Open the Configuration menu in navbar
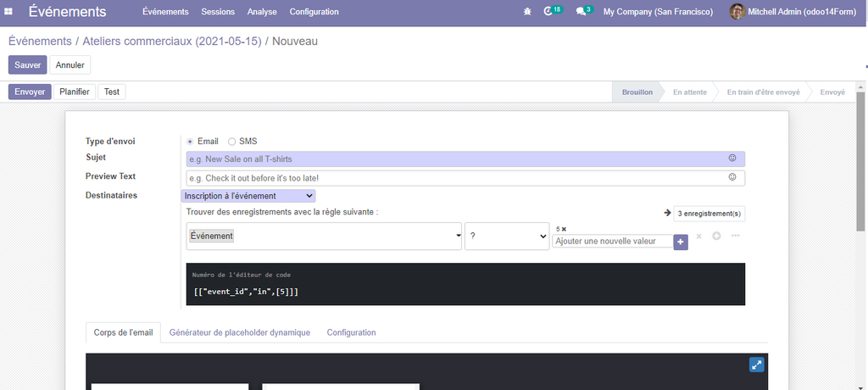868x390 pixels. click(314, 12)
